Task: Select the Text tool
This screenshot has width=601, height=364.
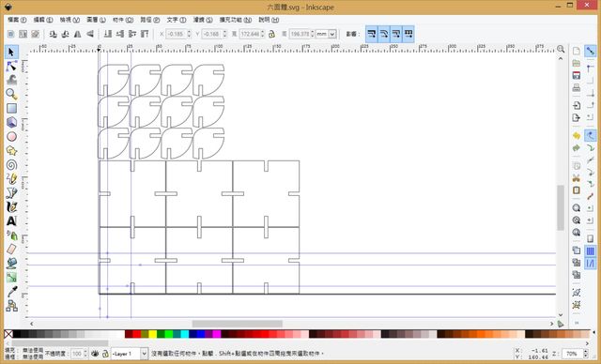Action: pyautogui.click(x=11, y=220)
